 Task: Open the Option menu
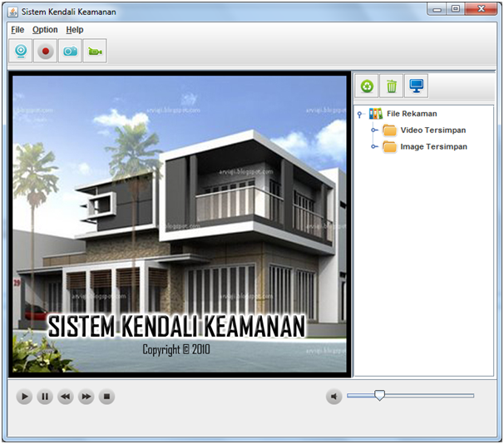tap(45, 30)
